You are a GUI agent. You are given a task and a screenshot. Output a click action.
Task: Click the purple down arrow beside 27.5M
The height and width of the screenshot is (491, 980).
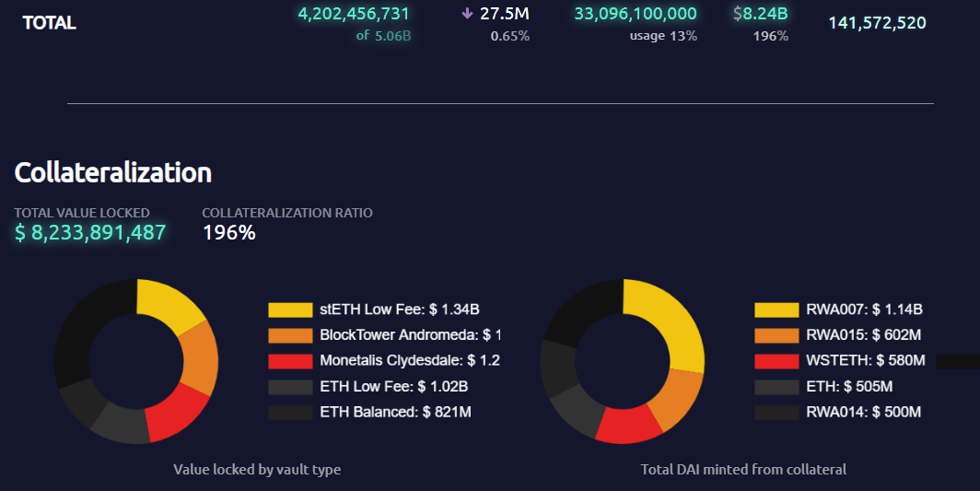pyautogui.click(x=466, y=15)
